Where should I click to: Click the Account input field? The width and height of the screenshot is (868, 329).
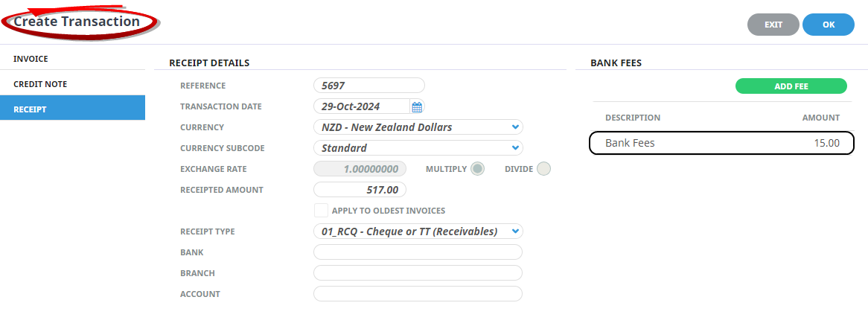(418, 294)
